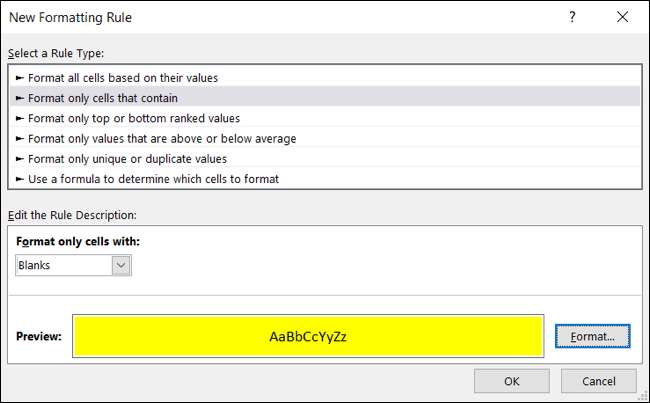Select 'Format all cells based on their values'
Viewport: 650px width, 403px height.
123,77
